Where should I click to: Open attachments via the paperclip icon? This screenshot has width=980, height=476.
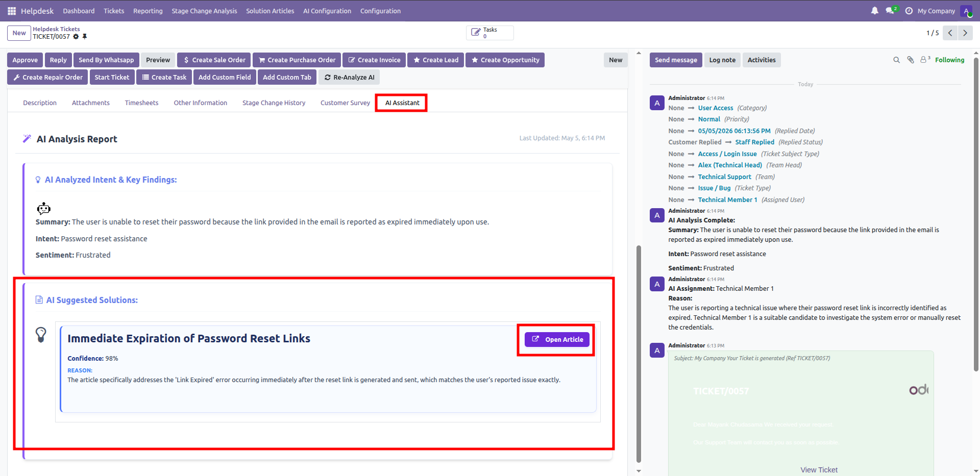click(911, 60)
